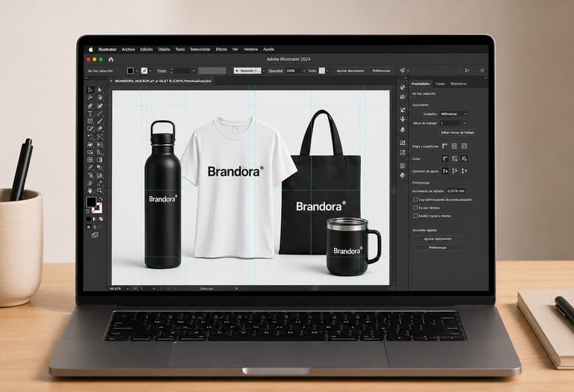574x392 pixels.
Task: Enable Usar delimitadores de previsualización checkbox
Action: click(x=416, y=199)
